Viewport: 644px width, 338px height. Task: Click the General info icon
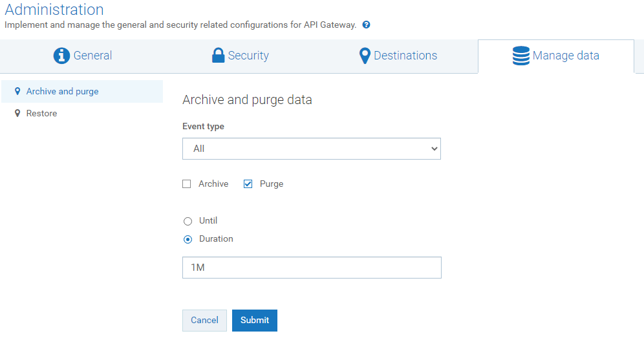pos(61,56)
